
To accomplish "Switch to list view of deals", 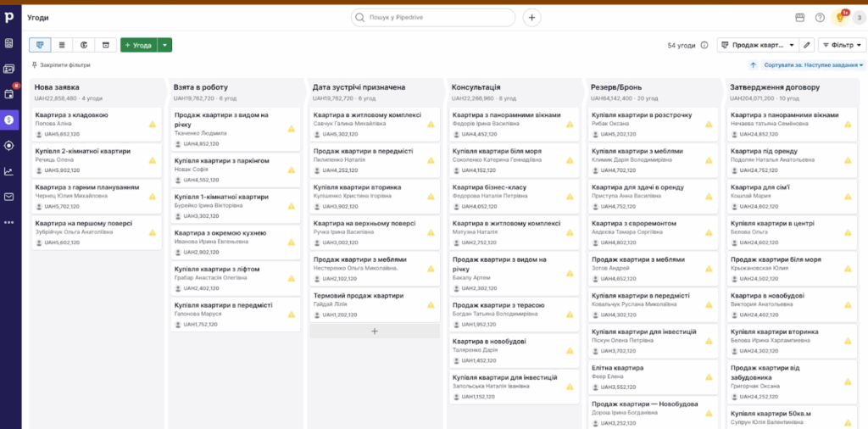I will [x=62, y=45].
